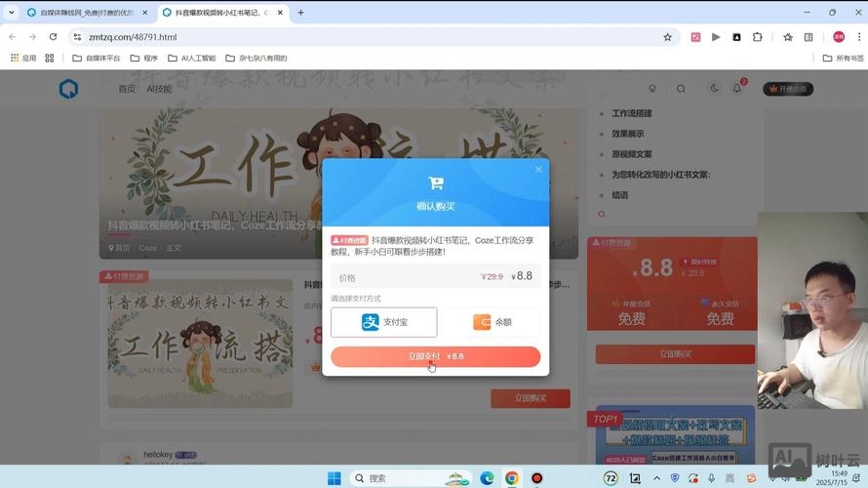Click 立即购买 button in sidebar price card
Screen dimensions: 868x488
pos(675,354)
